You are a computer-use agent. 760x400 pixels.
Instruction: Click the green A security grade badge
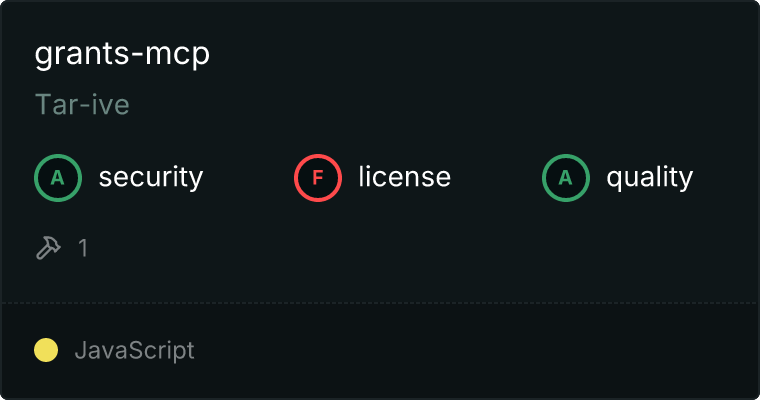pyautogui.click(x=58, y=177)
